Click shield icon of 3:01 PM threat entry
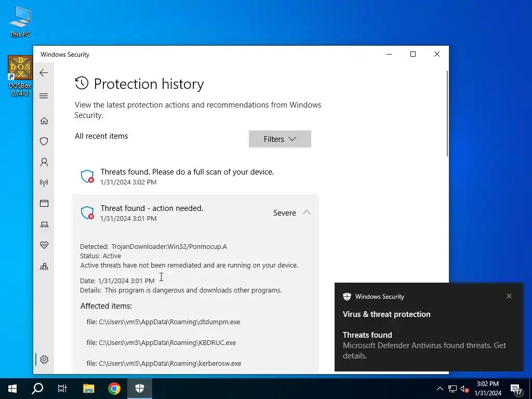The width and height of the screenshot is (532, 399). (x=87, y=212)
